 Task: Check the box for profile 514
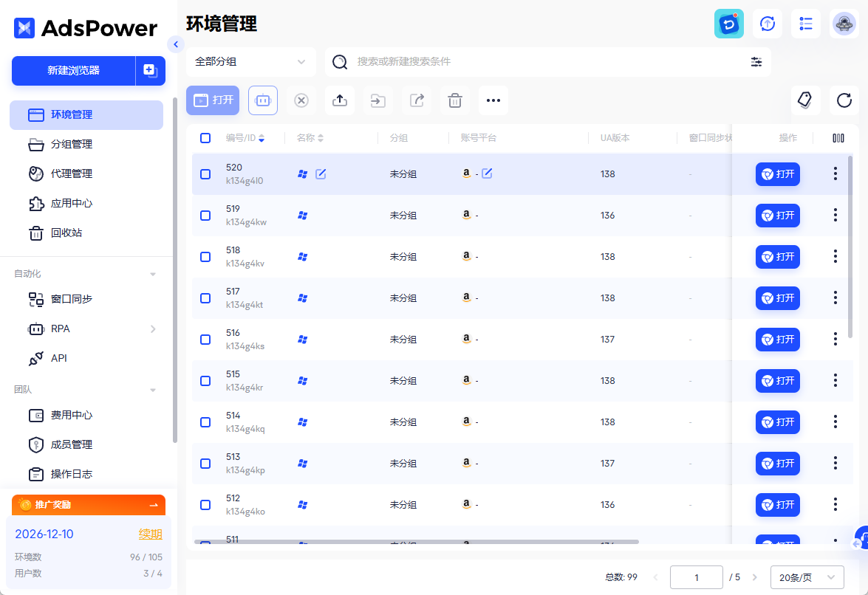click(205, 422)
